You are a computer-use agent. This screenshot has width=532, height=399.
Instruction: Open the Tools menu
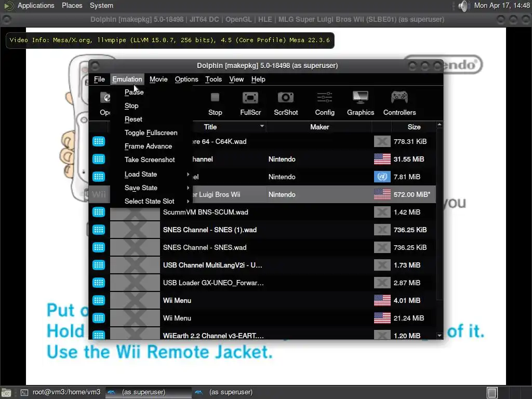point(214,79)
